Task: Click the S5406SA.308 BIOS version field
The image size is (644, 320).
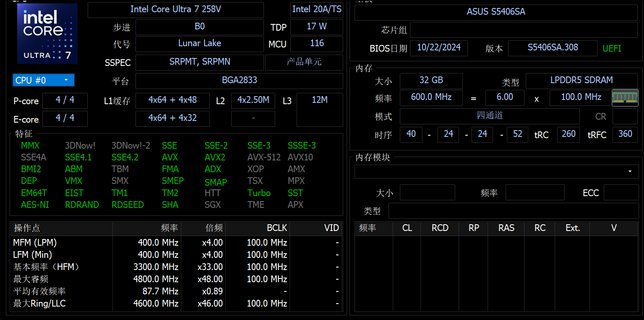Action: pos(552,48)
